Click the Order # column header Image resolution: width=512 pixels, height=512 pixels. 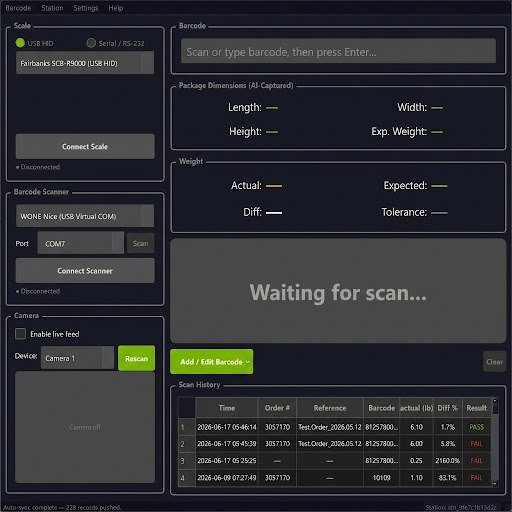click(277, 408)
